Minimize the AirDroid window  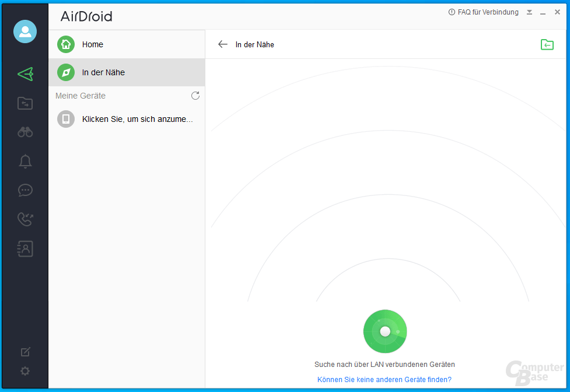coord(543,13)
